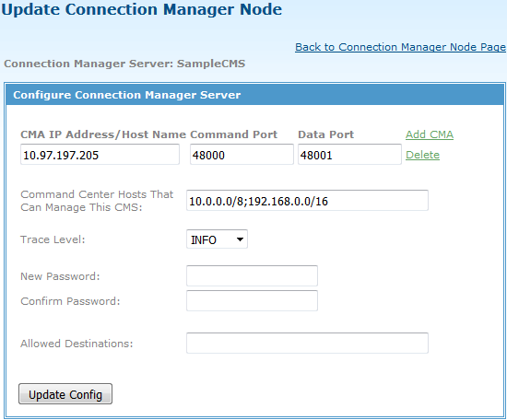Select the Connection Manager Server: SampleCMS text
The height and width of the screenshot is (420, 507).
coord(124,64)
